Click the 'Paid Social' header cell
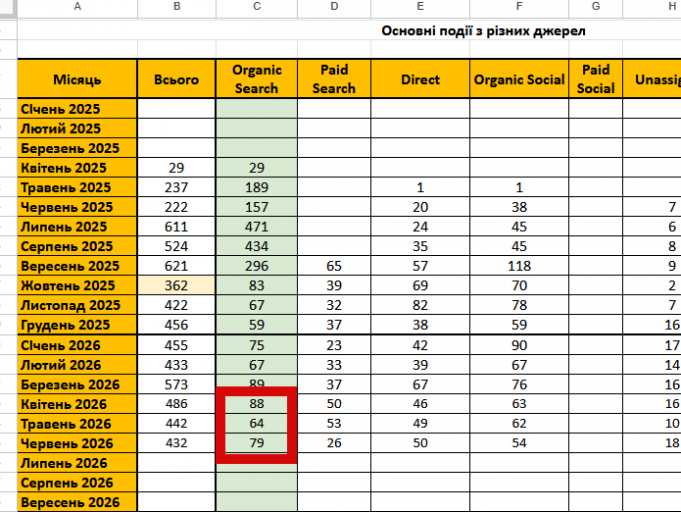The image size is (681, 512). click(x=595, y=79)
